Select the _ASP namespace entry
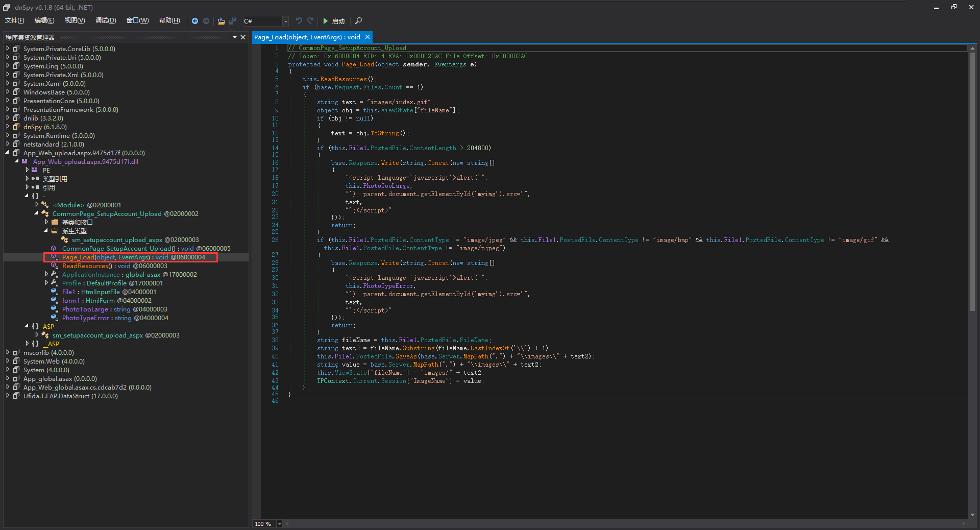 [x=51, y=344]
